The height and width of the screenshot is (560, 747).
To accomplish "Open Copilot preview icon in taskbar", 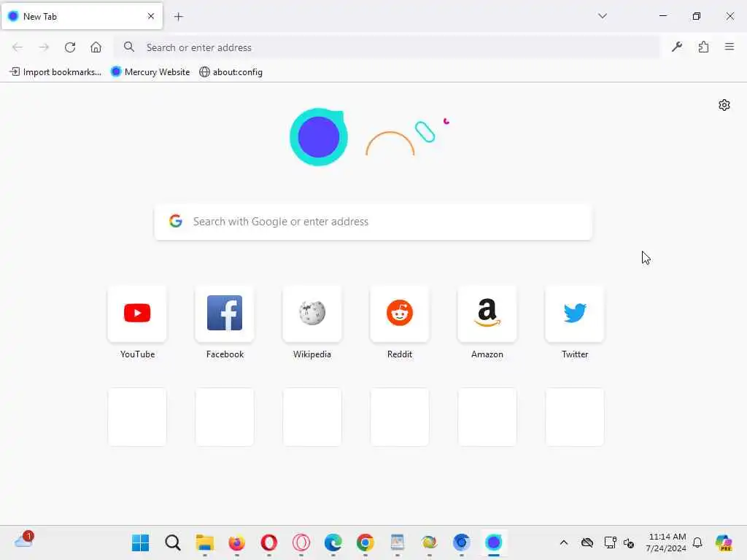I will coord(724,542).
